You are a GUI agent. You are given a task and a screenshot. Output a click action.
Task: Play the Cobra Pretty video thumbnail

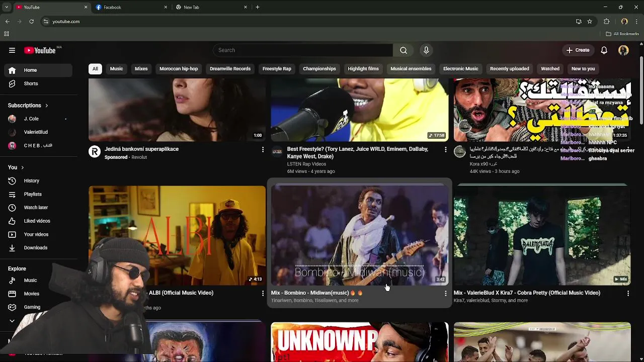pyautogui.click(x=542, y=235)
